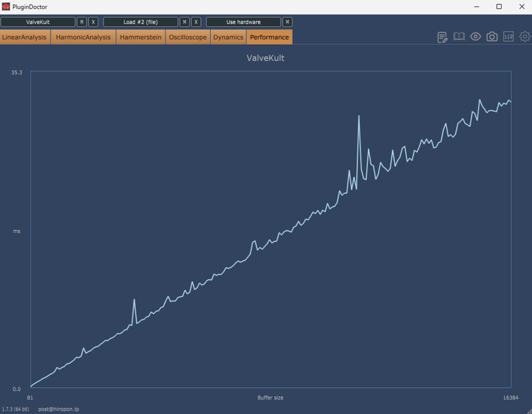The image size is (532, 414).
Task: Open the Hammerstein tab
Action: pos(140,37)
